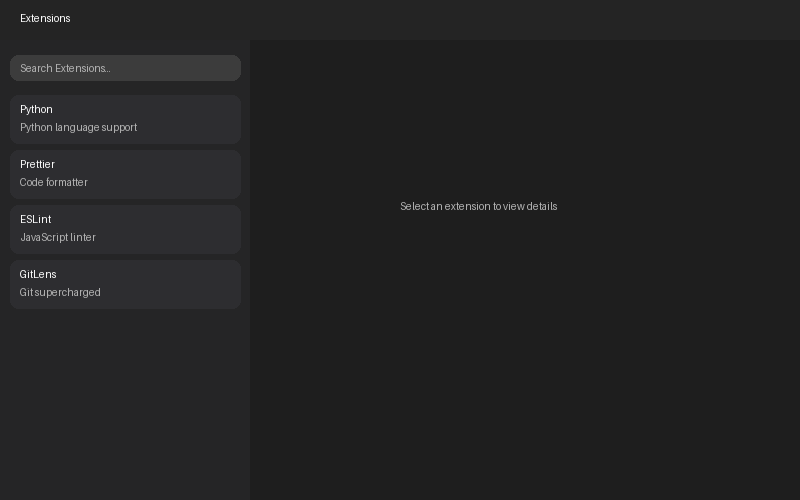Image resolution: width=800 pixels, height=500 pixels.
Task: Click the 'ESLint' name label
Action: pyautogui.click(x=35, y=220)
